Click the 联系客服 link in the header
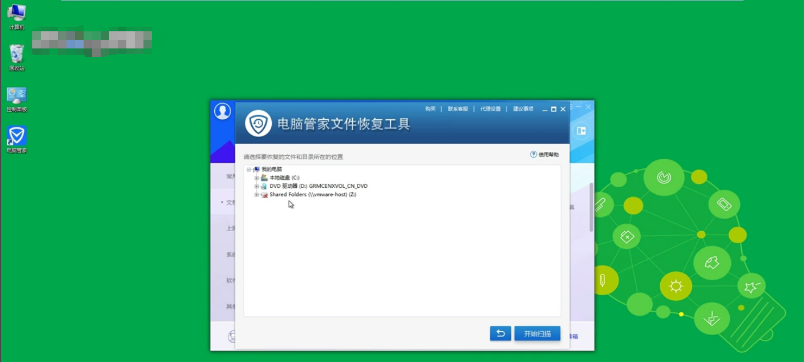804x362 pixels. click(x=458, y=109)
